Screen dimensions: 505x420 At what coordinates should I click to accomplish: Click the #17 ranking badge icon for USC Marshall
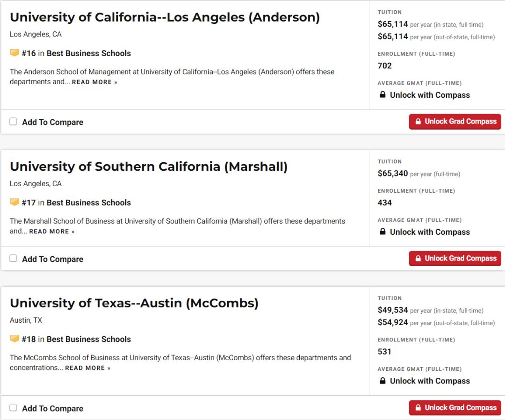point(14,202)
